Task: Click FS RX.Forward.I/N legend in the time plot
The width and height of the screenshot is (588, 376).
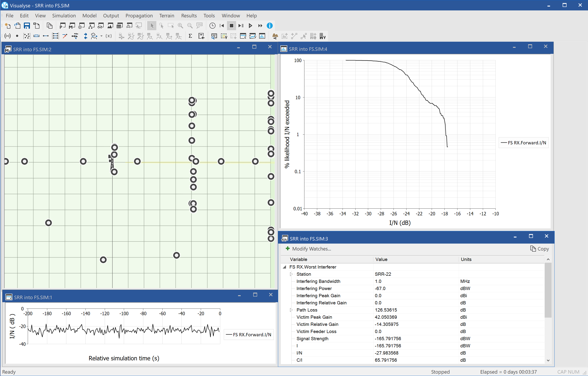Action: pos(249,335)
